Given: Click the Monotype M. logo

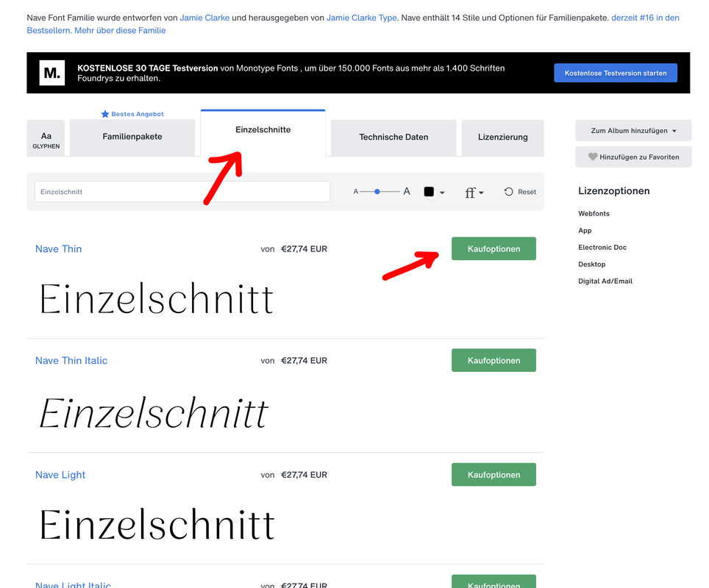Looking at the screenshot, I should (x=52, y=73).
